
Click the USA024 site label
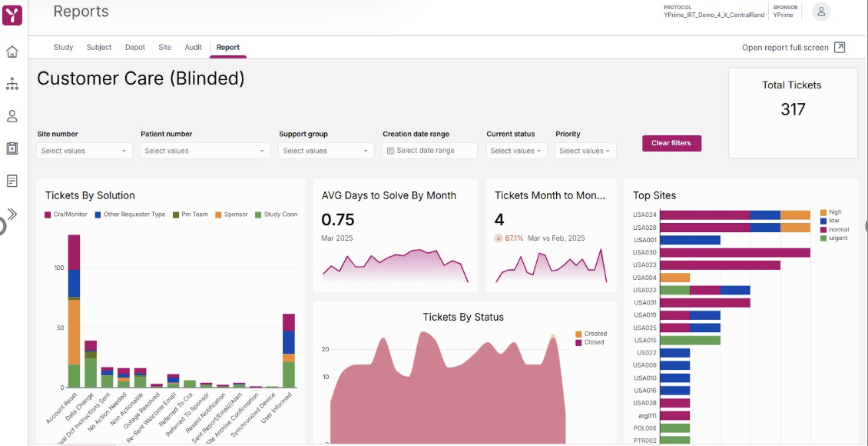(x=645, y=215)
